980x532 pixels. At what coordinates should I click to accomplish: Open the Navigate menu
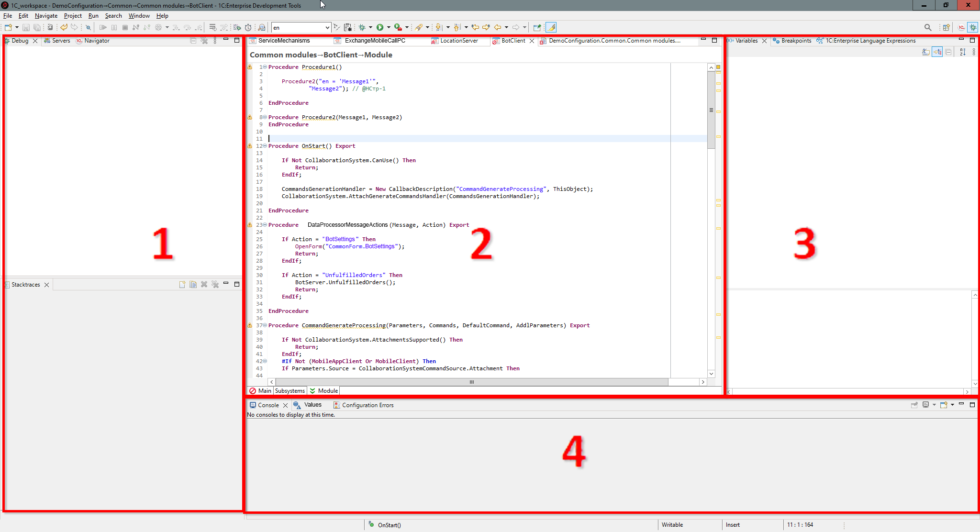point(46,16)
